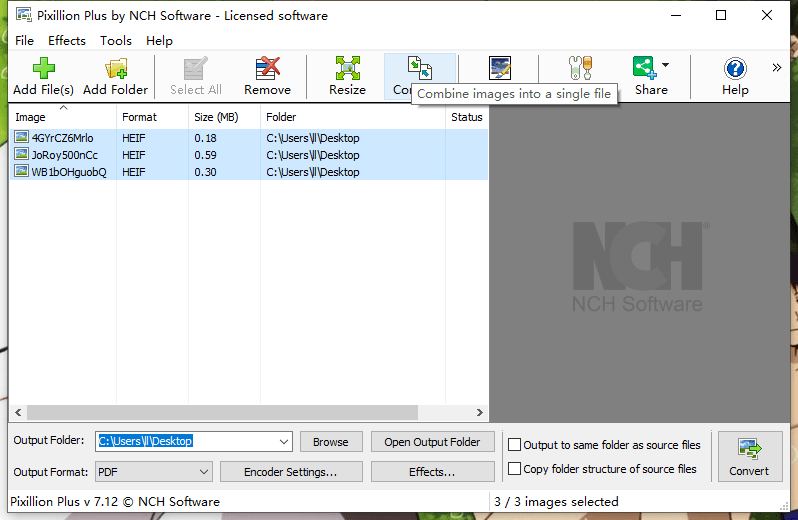Click the Effects... button

coord(432,472)
